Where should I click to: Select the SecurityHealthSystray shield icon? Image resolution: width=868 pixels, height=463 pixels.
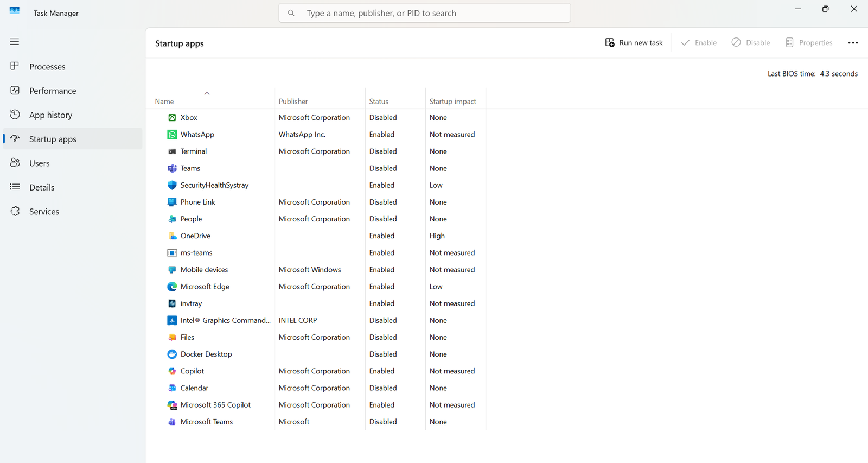[172, 185]
